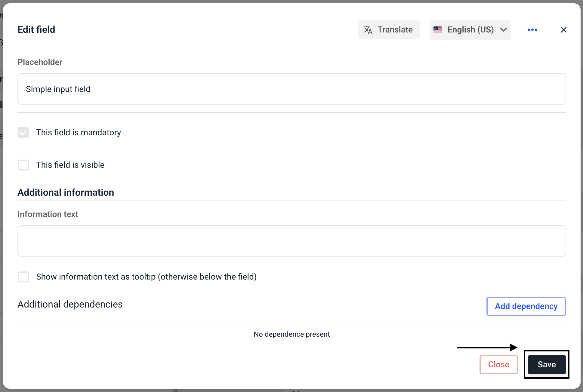
Task: Open the three-dots more options menu
Action: [x=532, y=30]
